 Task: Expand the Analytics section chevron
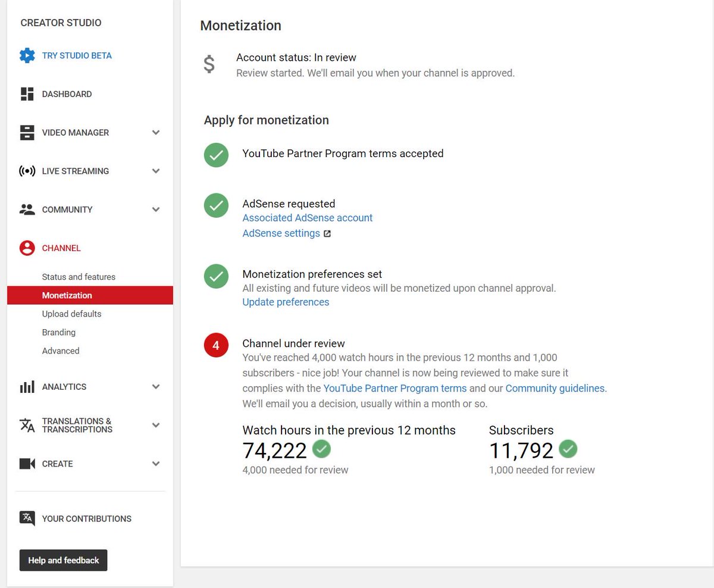tap(156, 387)
